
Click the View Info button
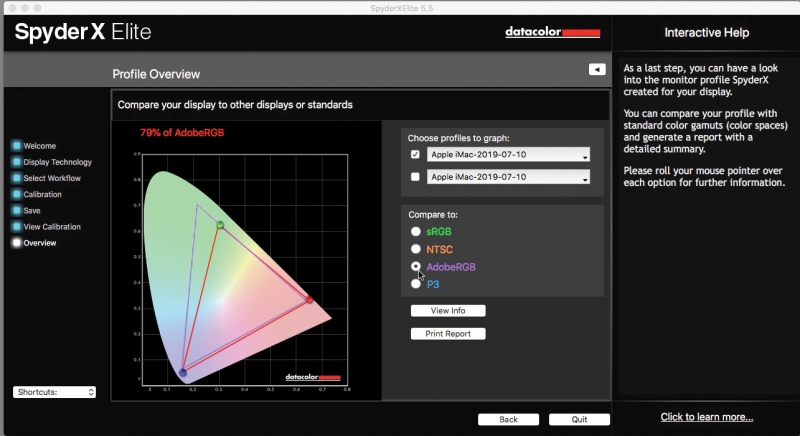[x=448, y=311]
